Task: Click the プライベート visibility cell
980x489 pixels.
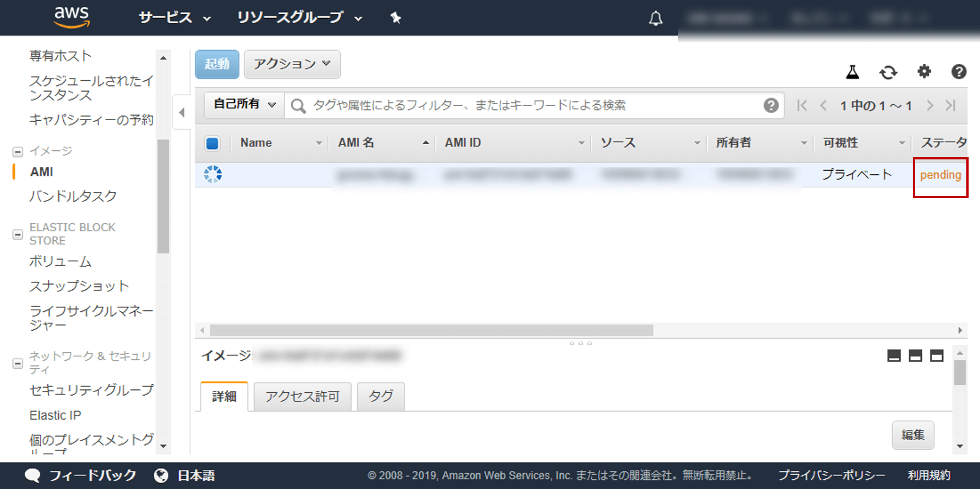Action: [x=856, y=175]
